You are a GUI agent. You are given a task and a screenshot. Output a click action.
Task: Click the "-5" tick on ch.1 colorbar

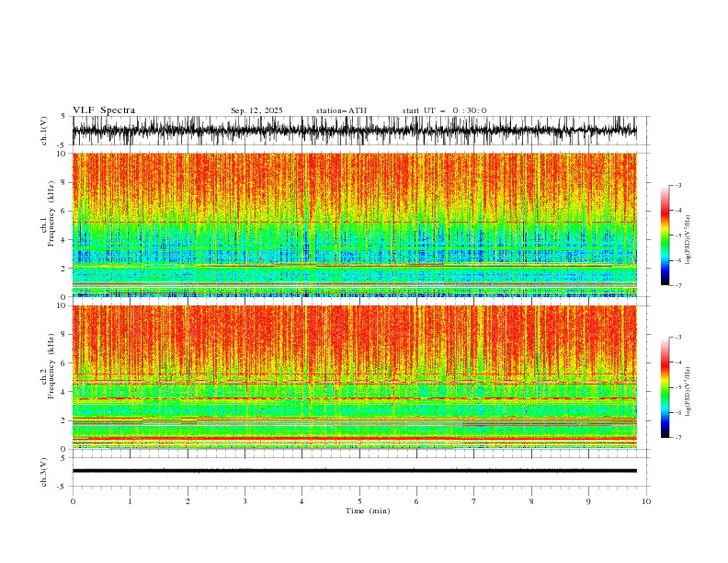678,236
